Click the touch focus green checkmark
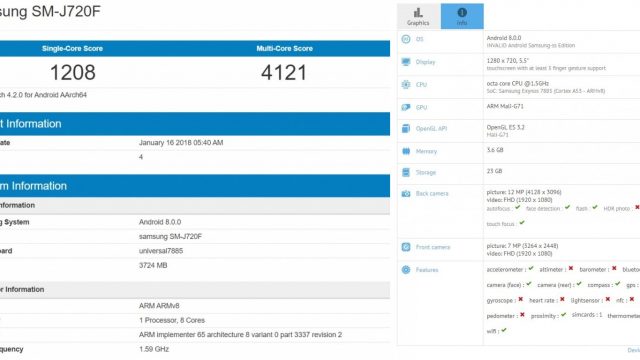 522,223
